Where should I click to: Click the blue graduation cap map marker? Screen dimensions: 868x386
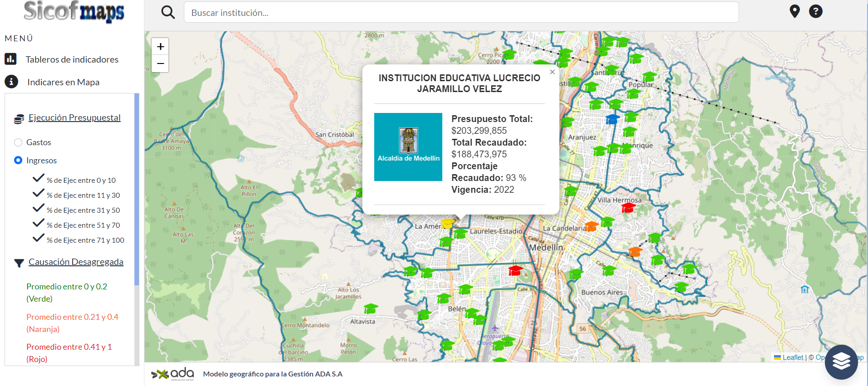coord(612,119)
